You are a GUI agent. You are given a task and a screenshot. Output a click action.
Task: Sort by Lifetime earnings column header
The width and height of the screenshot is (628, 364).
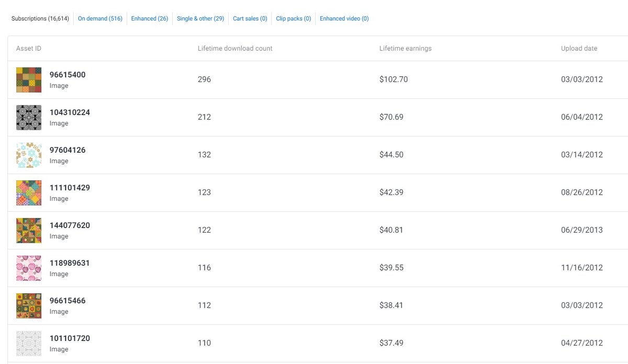click(406, 49)
